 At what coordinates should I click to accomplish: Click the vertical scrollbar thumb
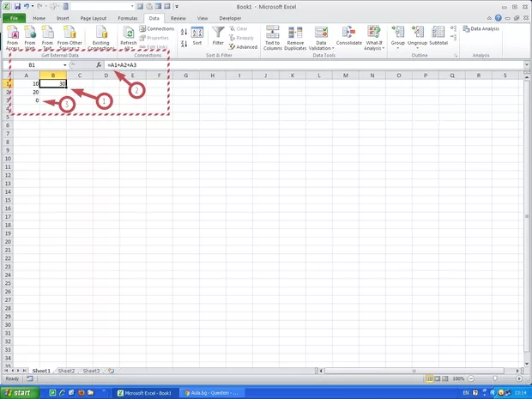(527, 216)
